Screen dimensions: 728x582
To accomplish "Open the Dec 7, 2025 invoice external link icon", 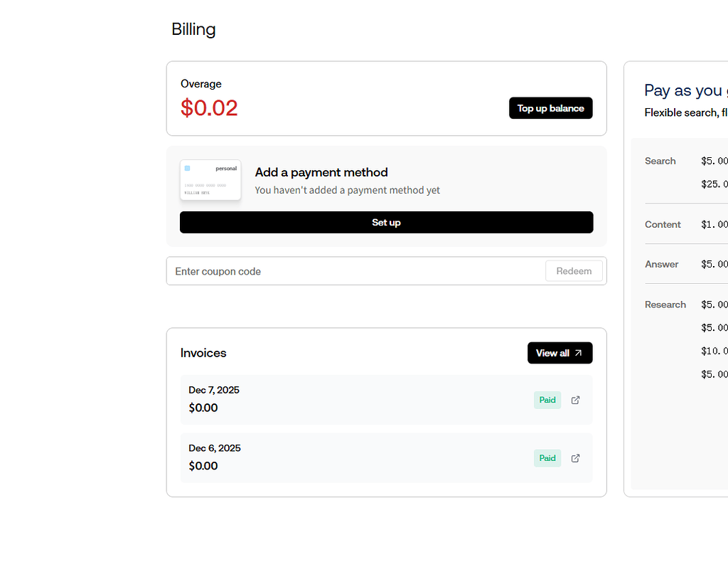I will (x=575, y=400).
